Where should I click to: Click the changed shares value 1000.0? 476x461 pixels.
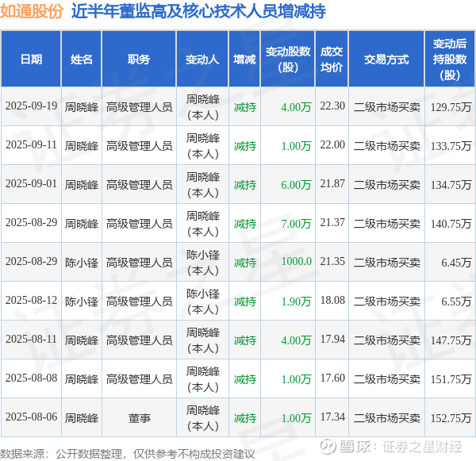296,262
